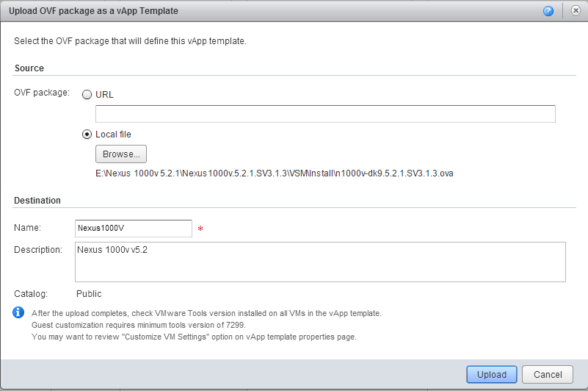Click the Upload button
Image resolution: width=588 pixels, height=391 pixels.
point(492,374)
